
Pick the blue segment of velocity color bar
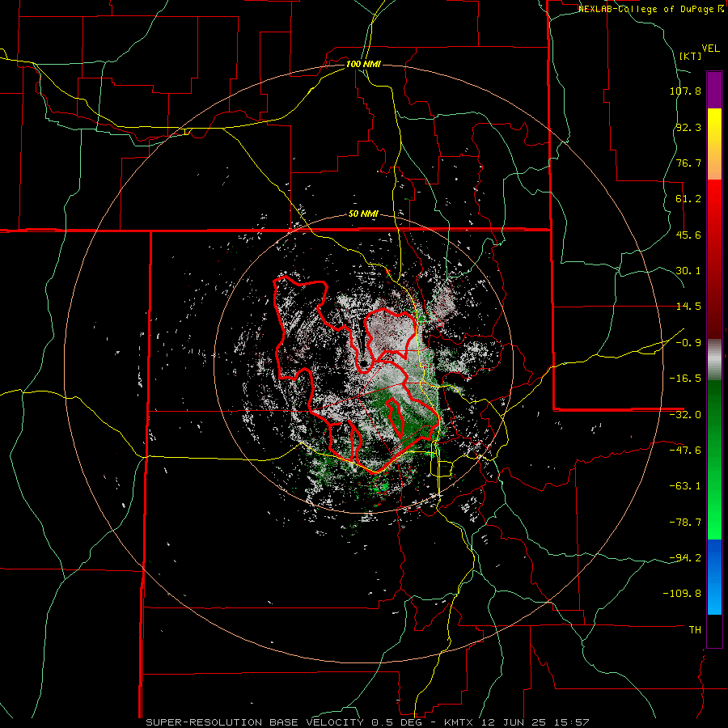[x=714, y=577]
